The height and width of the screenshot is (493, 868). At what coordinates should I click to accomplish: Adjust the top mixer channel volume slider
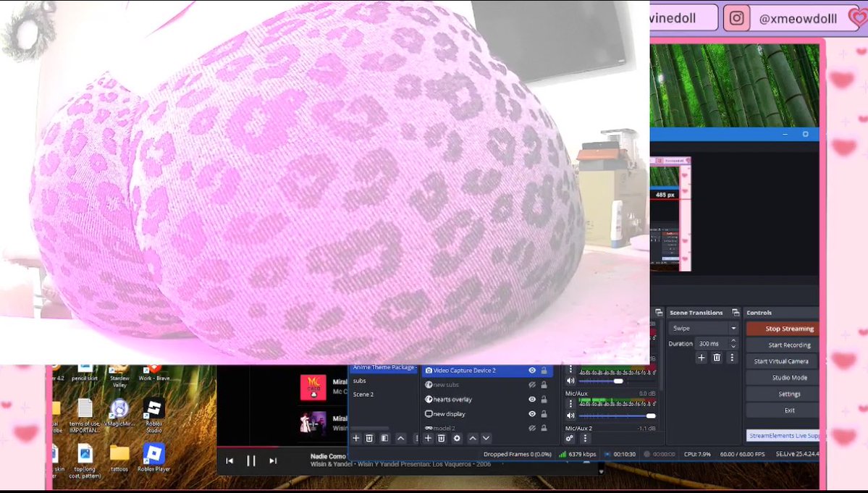617,381
